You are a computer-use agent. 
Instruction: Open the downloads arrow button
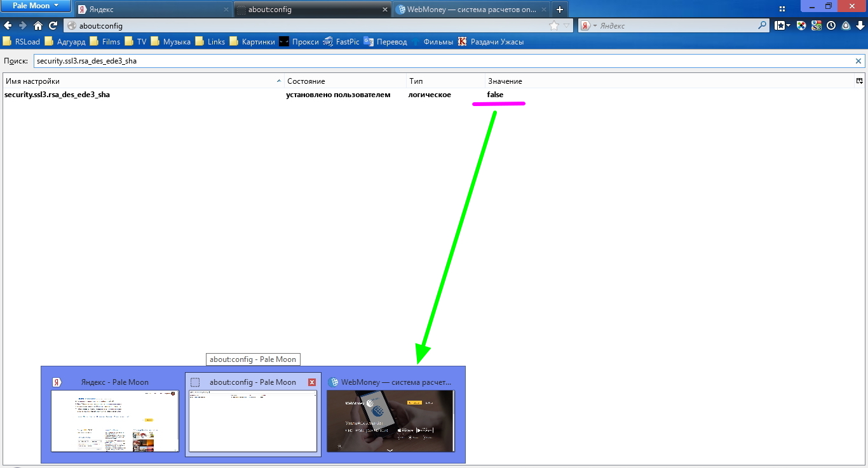pyautogui.click(x=860, y=26)
